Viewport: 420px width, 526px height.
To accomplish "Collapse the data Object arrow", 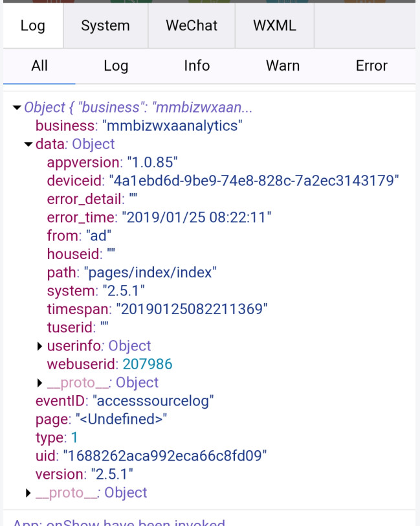I will click(x=28, y=144).
